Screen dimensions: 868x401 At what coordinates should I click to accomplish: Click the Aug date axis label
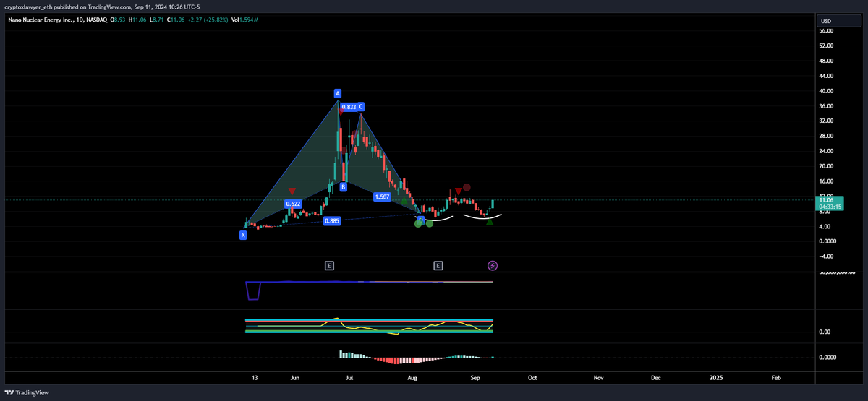click(x=412, y=377)
